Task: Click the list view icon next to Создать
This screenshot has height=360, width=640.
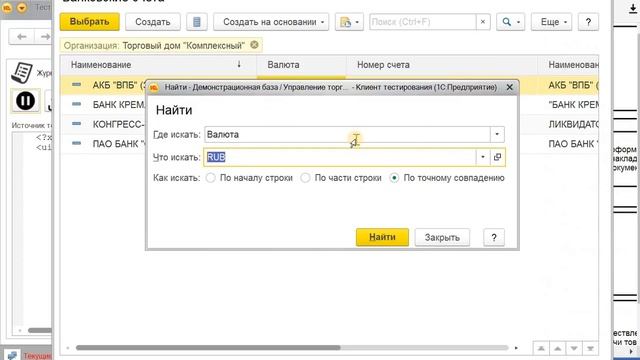Action: (197, 22)
